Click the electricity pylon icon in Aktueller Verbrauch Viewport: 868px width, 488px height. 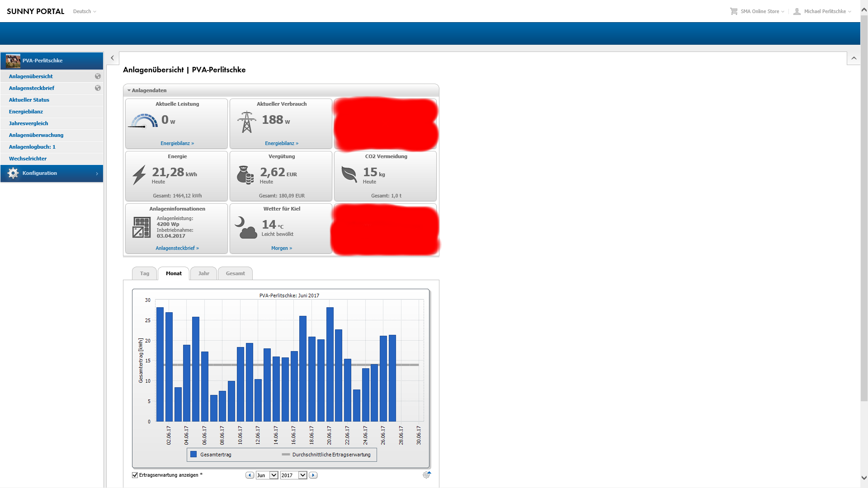[x=246, y=122]
